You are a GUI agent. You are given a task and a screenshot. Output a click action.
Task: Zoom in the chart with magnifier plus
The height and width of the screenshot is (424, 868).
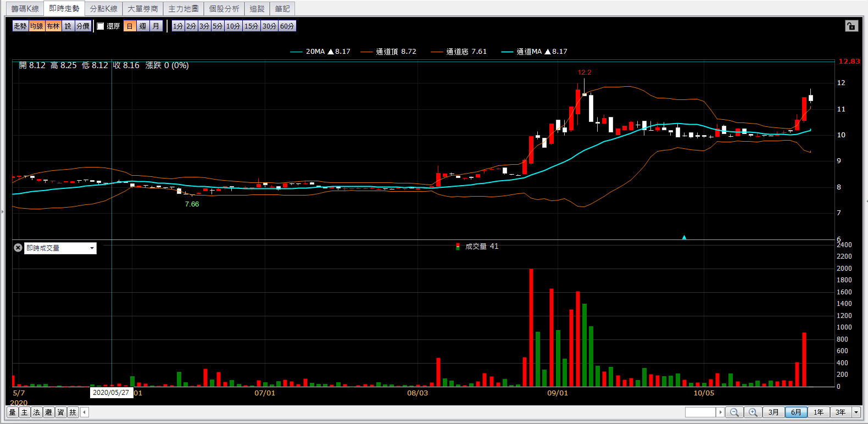753,412
